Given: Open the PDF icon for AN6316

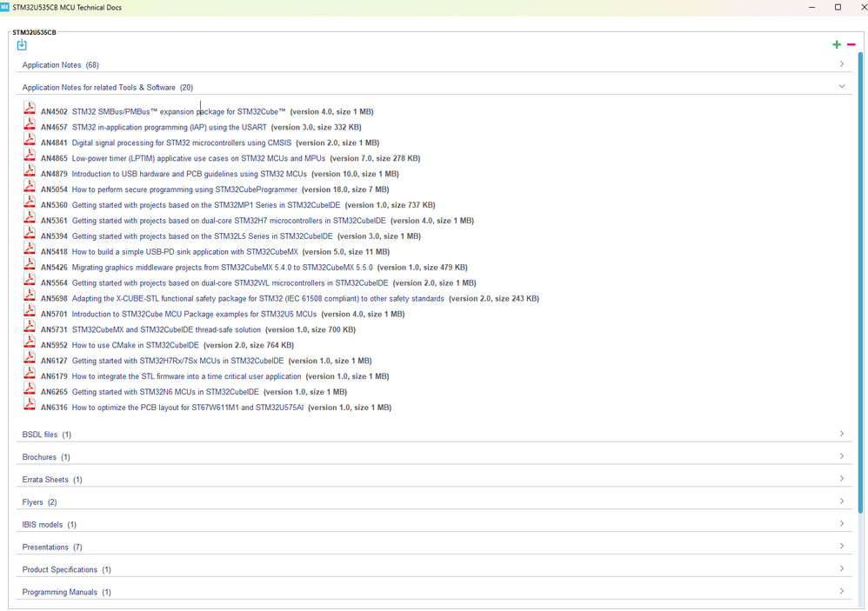Looking at the screenshot, I should click(30, 403).
